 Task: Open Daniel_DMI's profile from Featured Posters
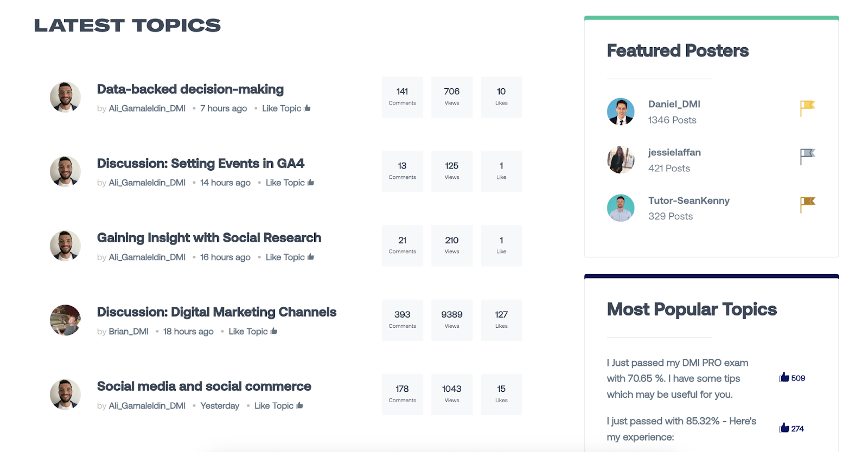point(674,104)
